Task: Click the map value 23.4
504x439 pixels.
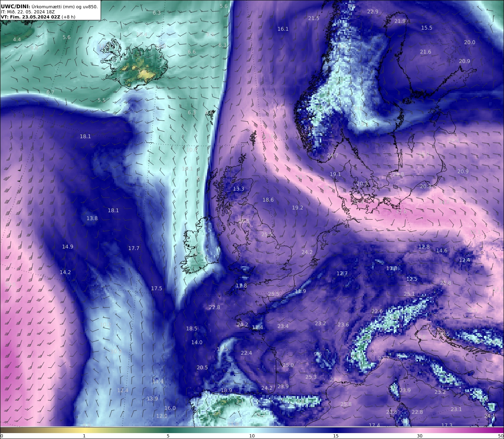Action: [x=283, y=326]
